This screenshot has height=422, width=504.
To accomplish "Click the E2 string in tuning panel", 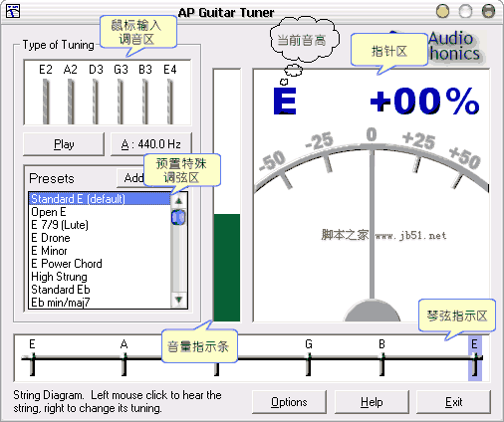I will [46, 102].
